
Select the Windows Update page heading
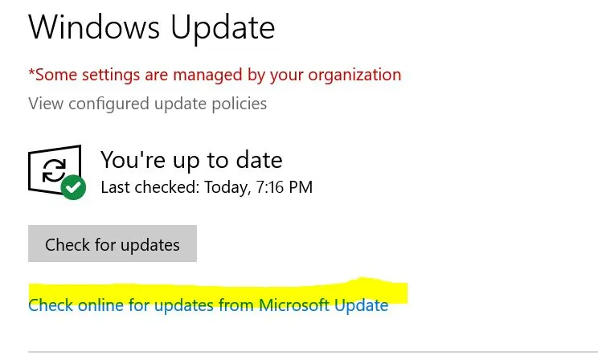(151, 29)
